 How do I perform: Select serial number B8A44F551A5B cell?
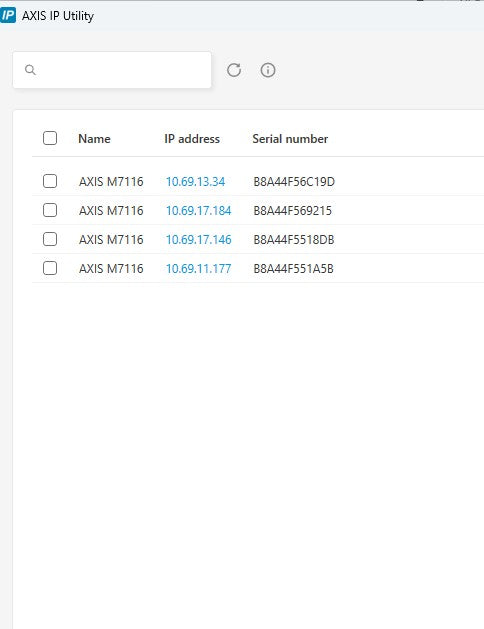294,268
